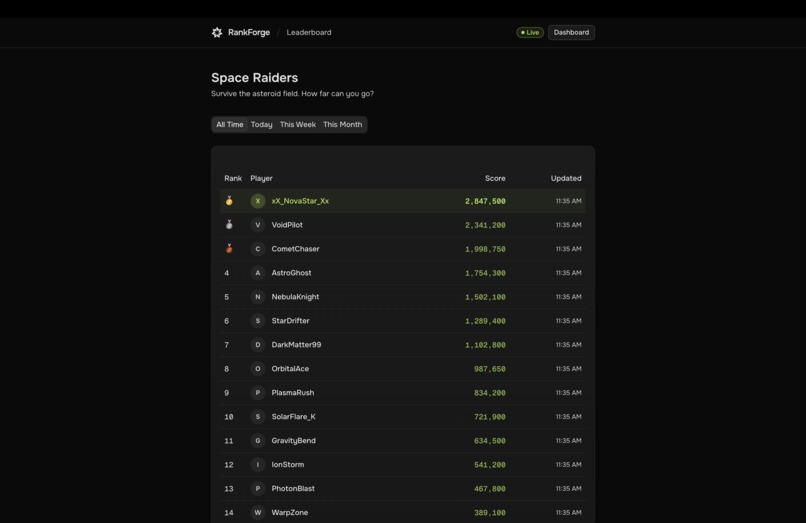Select player name NebulaKnight

point(295,297)
